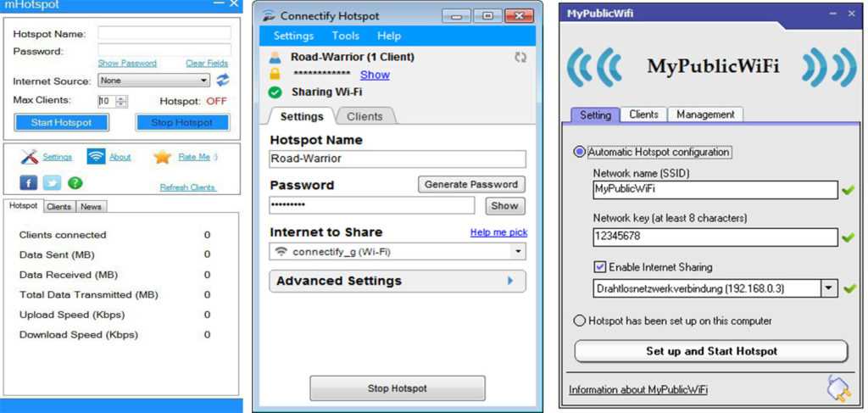
Task: Click Show link next to masked password
Action: pyautogui.click(x=375, y=75)
